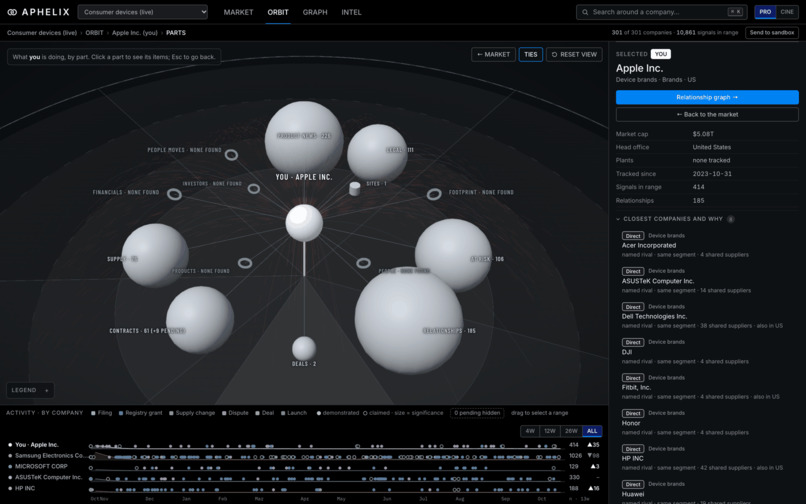Viewport: 806px width, 504px height.
Task: Switch to the ORBIT tab
Action: pyautogui.click(x=278, y=12)
